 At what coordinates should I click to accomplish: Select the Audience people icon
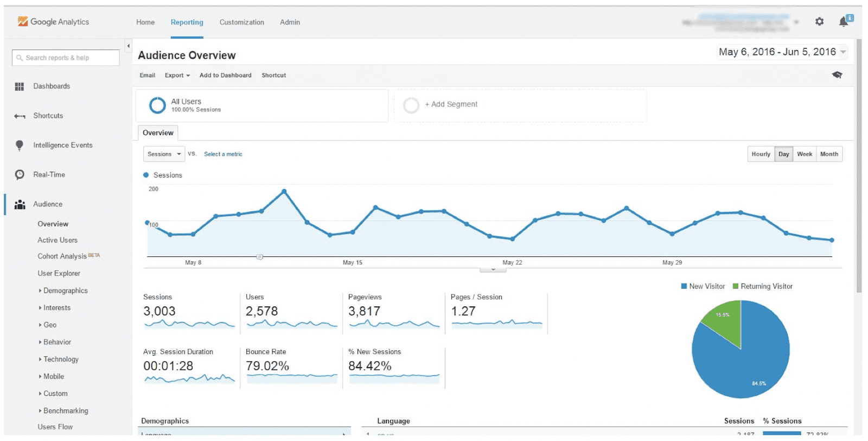[20, 204]
